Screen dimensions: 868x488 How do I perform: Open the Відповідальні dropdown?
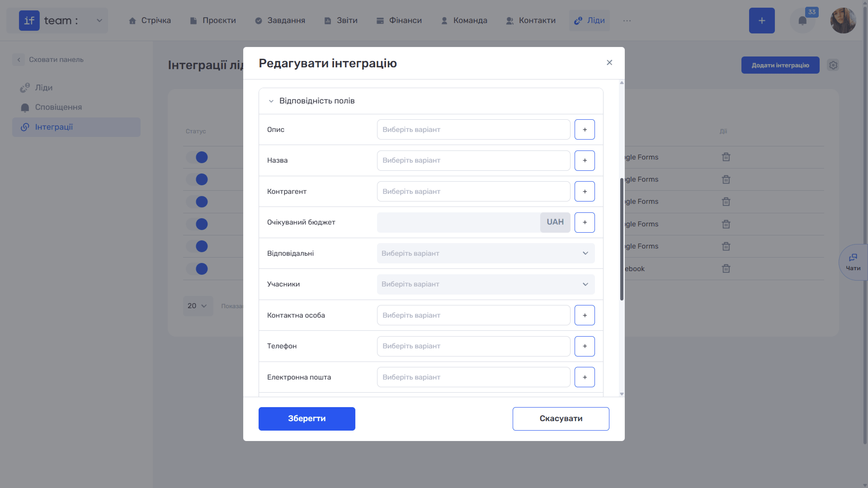pos(486,253)
